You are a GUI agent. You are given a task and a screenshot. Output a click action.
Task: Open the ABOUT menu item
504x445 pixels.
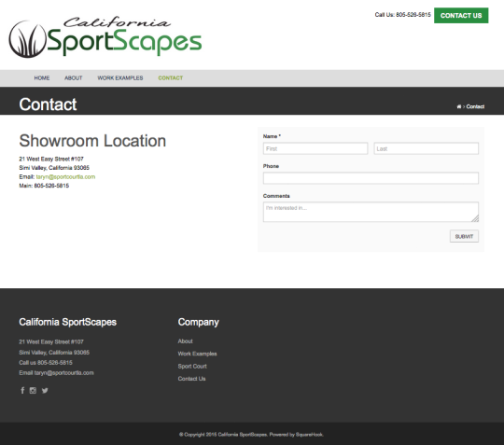tap(74, 78)
